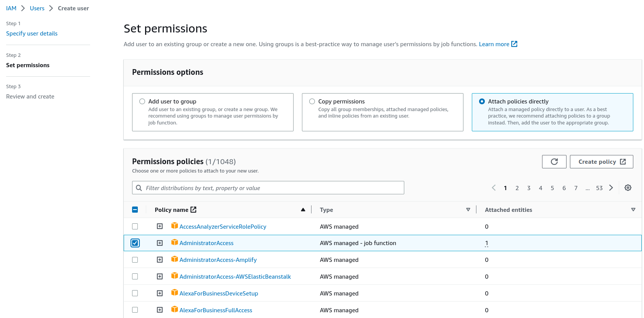Sort ascending by Policy name arrow
Image resolution: width=644 pixels, height=318 pixels.
point(303,210)
